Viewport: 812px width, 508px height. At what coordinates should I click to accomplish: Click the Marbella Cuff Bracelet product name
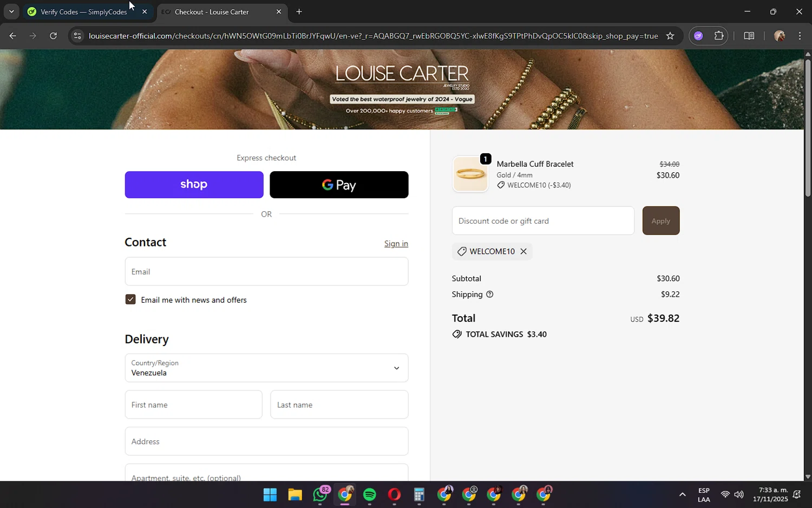[x=535, y=164]
